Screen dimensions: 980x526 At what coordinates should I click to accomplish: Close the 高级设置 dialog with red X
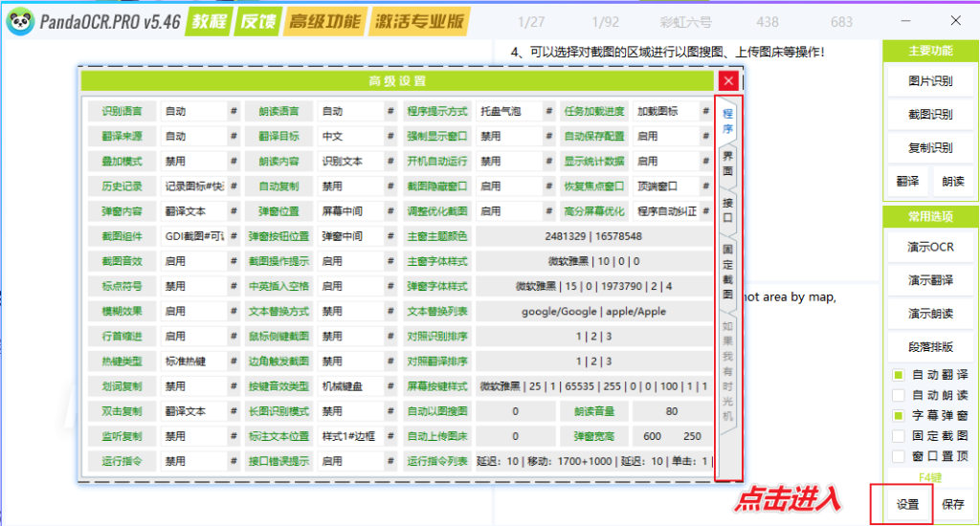click(x=728, y=80)
